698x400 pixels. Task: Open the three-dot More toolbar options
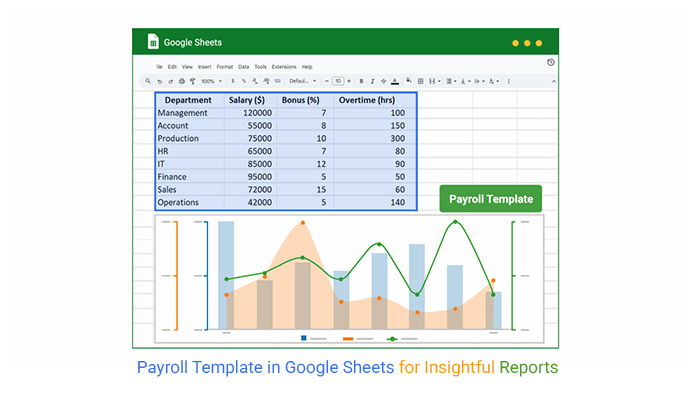click(x=509, y=81)
